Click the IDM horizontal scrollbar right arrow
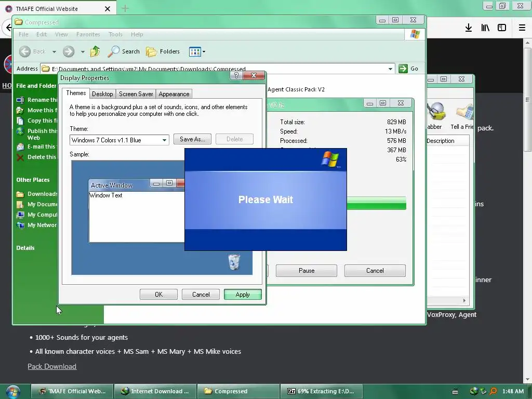Screen dimensions: 532x399 464,300
